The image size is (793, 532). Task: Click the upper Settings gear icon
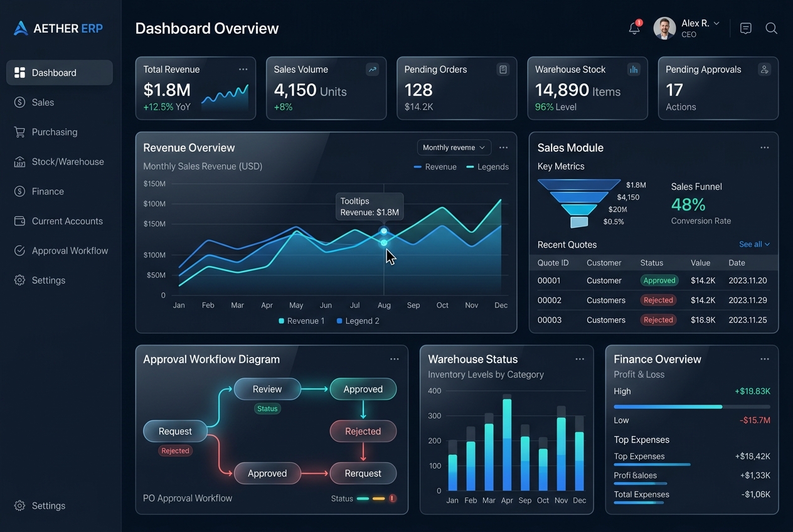coord(19,280)
